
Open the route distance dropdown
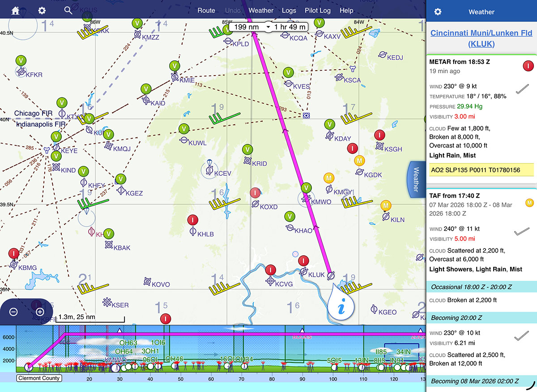point(247,27)
